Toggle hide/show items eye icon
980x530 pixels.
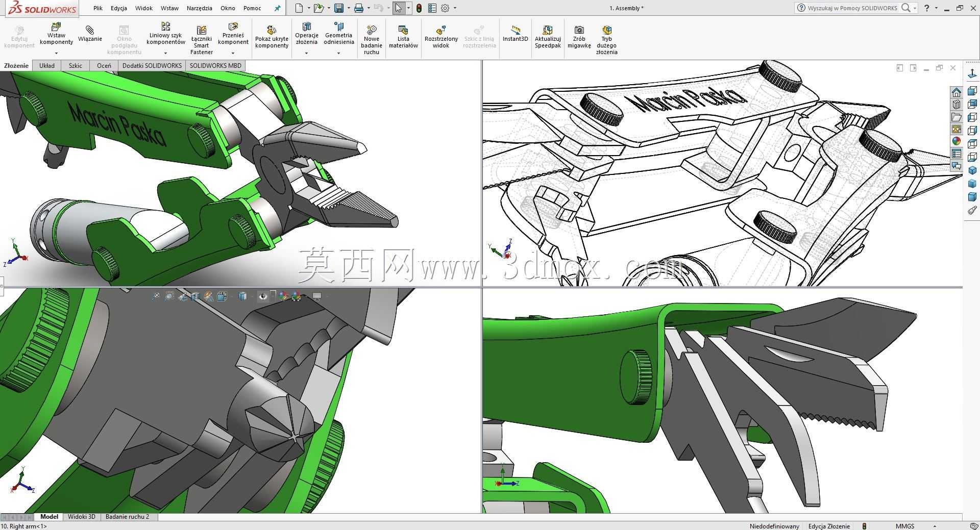tap(263, 296)
